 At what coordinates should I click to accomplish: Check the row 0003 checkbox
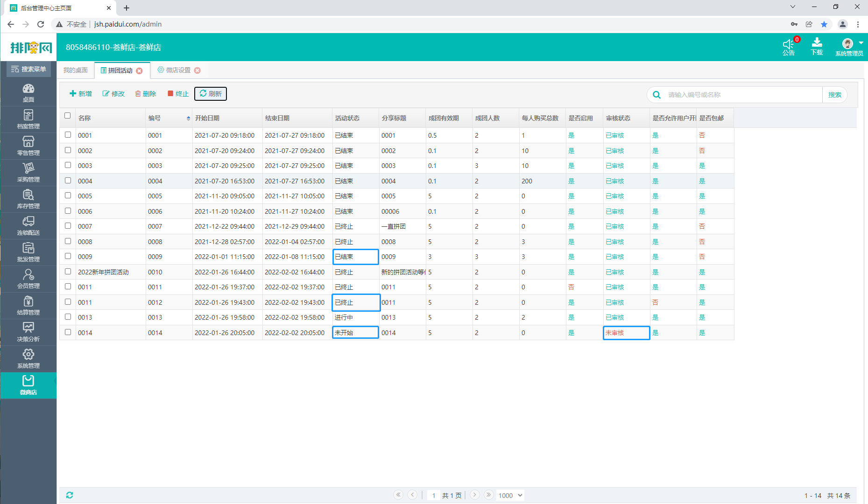[x=68, y=165]
